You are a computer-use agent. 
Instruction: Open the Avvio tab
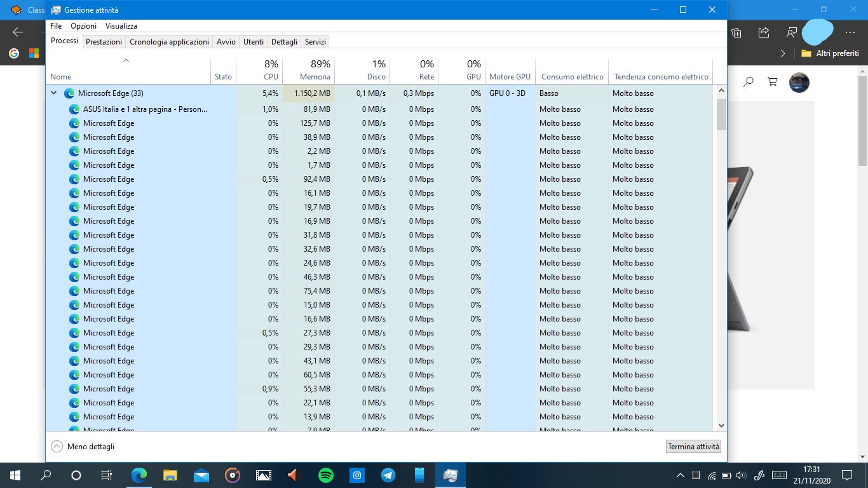coord(226,42)
